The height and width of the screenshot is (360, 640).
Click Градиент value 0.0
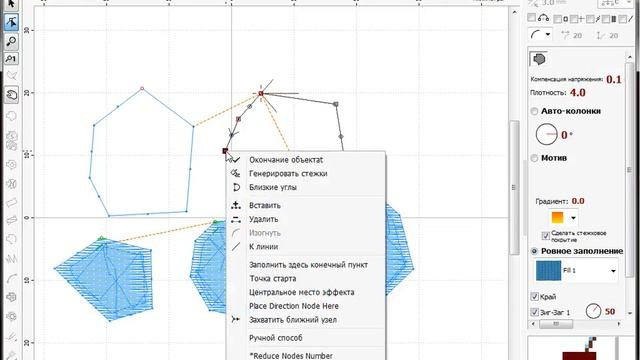[x=578, y=201]
